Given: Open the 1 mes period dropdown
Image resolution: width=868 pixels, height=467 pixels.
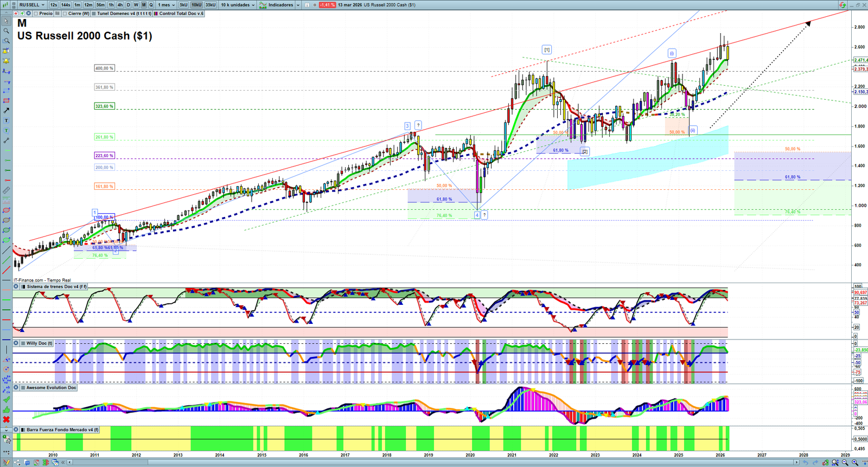Looking at the screenshot, I should [166, 5].
